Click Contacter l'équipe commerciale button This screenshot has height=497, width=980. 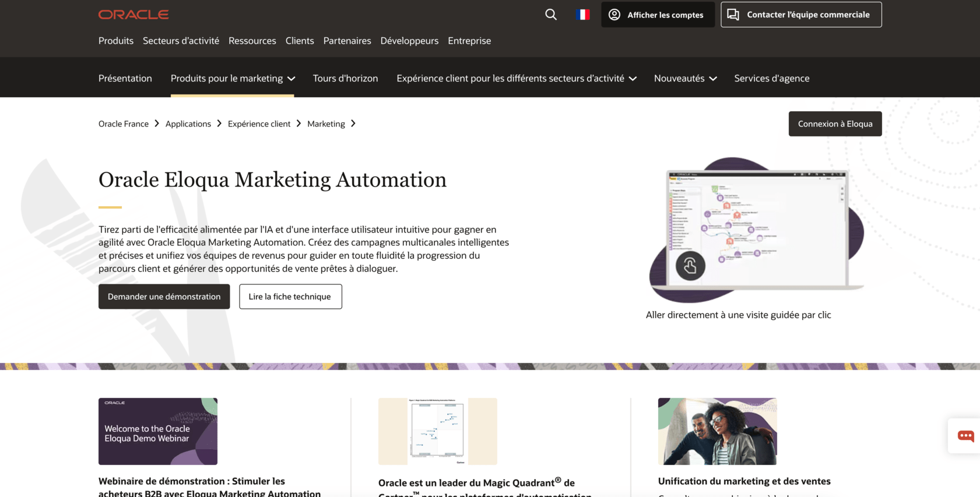tap(801, 15)
